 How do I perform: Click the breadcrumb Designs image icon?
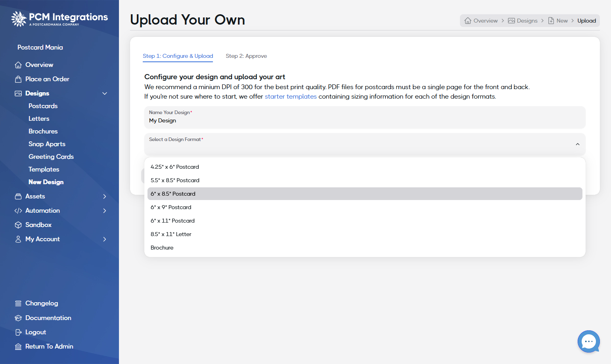coord(511,21)
